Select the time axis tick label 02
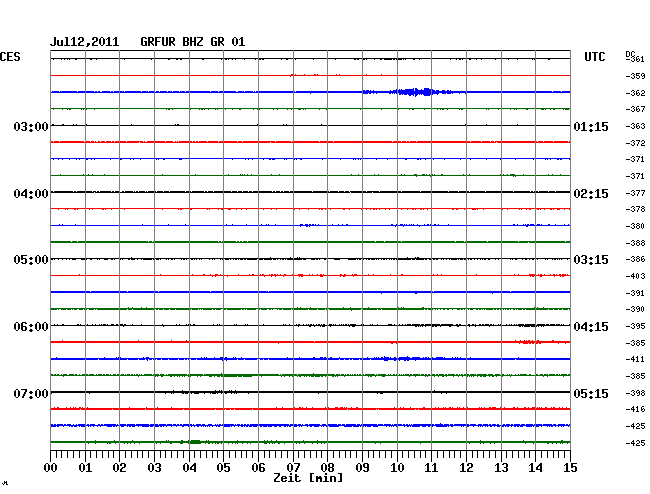650x494 pixels. 119,468
